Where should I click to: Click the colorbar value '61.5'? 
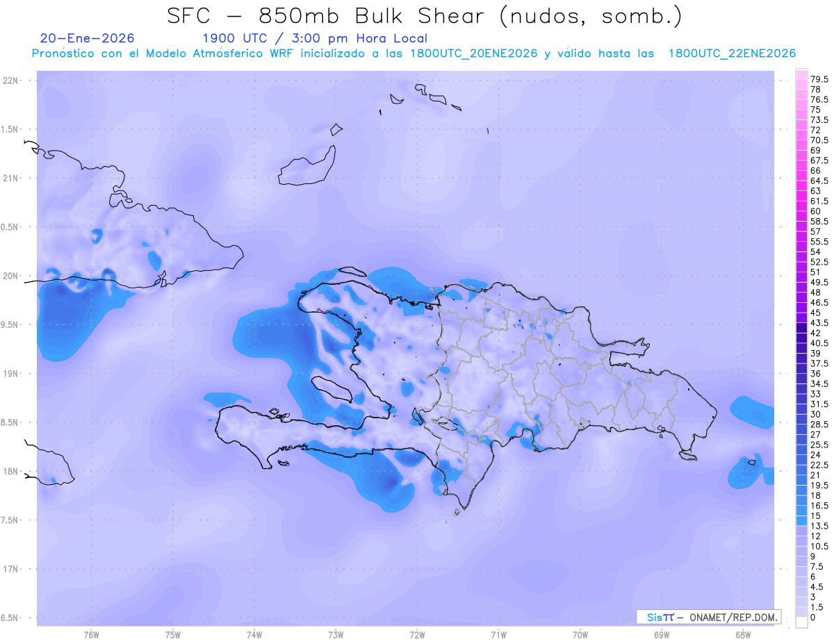[819, 201]
